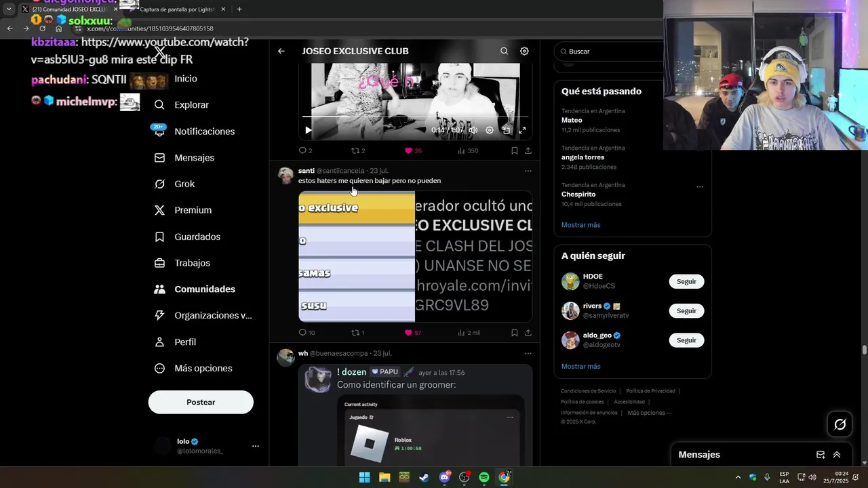The width and height of the screenshot is (868, 488).
Task: Toggle like on santi's post with 87 likes
Action: (413, 333)
